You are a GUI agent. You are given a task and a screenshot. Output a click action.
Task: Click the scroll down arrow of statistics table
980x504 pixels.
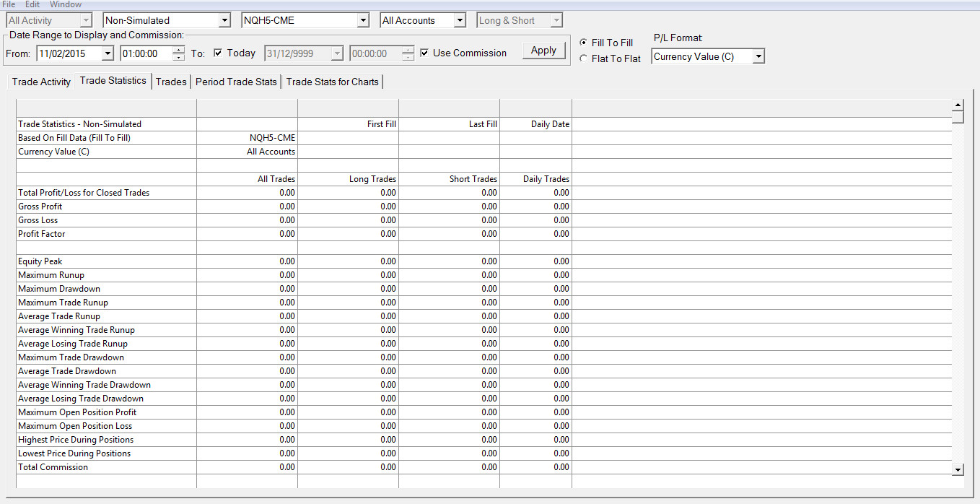point(958,469)
